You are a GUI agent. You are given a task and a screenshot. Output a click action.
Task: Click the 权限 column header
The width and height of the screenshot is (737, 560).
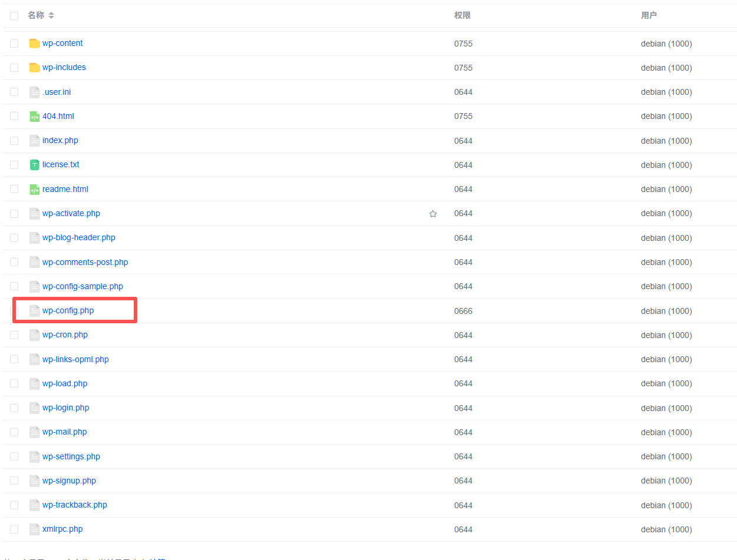tap(462, 15)
